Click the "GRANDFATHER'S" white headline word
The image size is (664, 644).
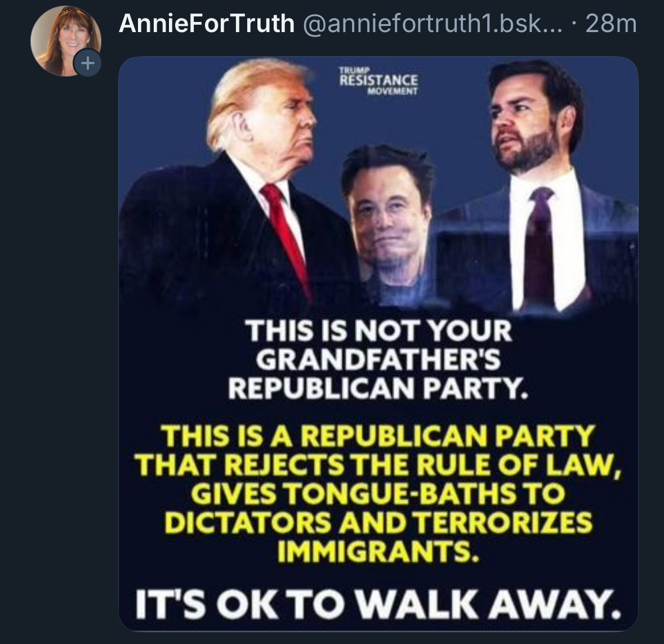point(378,360)
